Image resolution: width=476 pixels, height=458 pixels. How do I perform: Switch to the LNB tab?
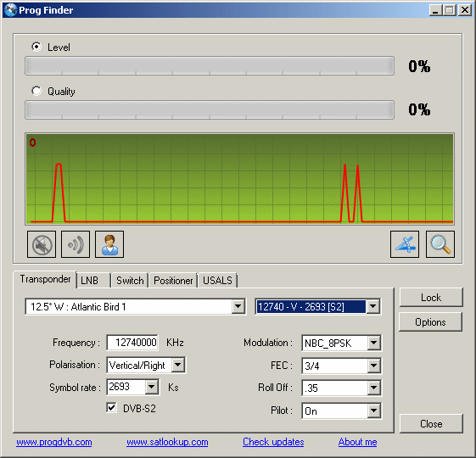click(x=92, y=280)
